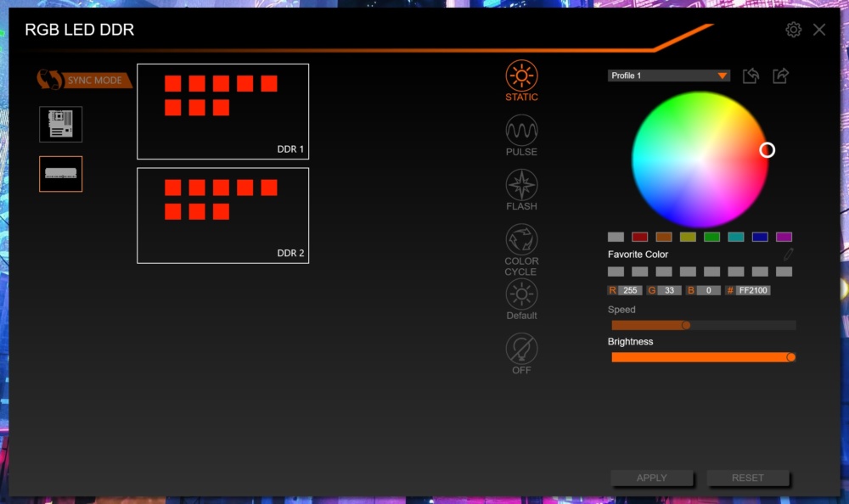849x504 pixels.
Task: Open settings with the gear icon
Action: click(793, 29)
